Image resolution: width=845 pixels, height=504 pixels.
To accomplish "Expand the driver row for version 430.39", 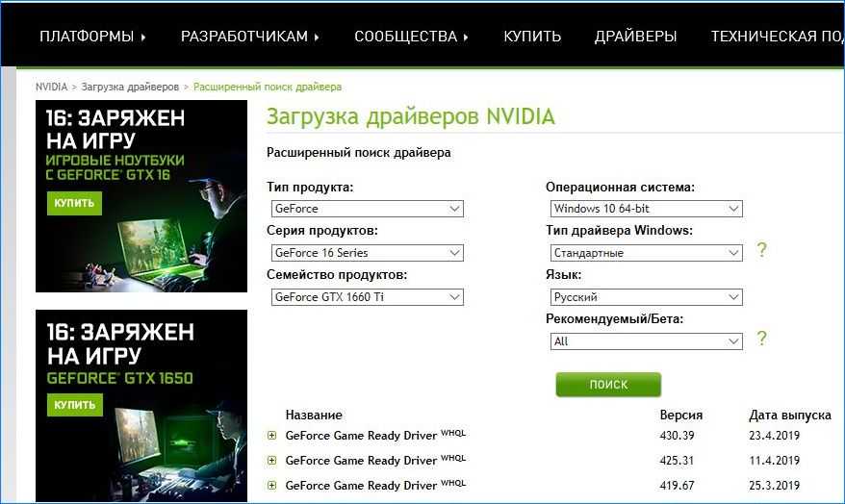I will click(272, 436).
